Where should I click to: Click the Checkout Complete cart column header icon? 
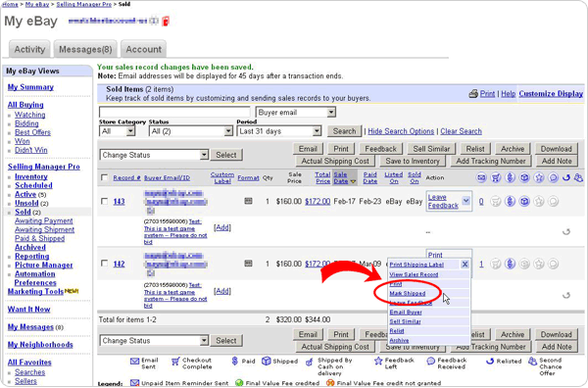click(x=496, y=177)
